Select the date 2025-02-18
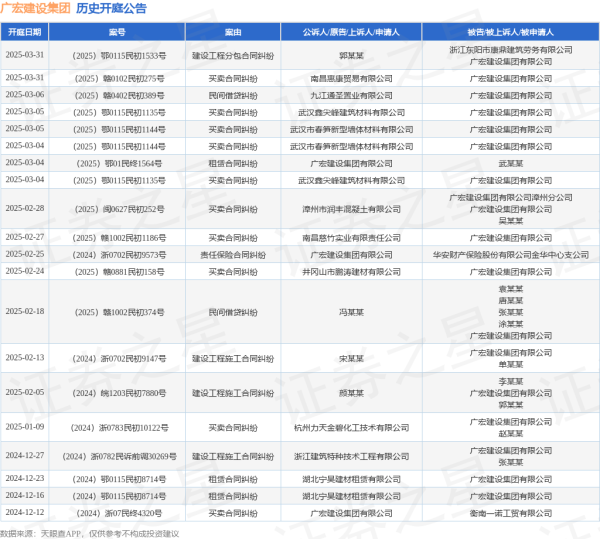The height and width of the screenshot is (539, 600). click(24, 311)
